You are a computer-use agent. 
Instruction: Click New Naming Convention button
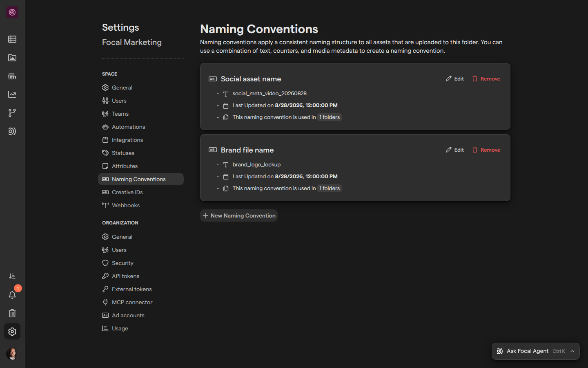239,215
